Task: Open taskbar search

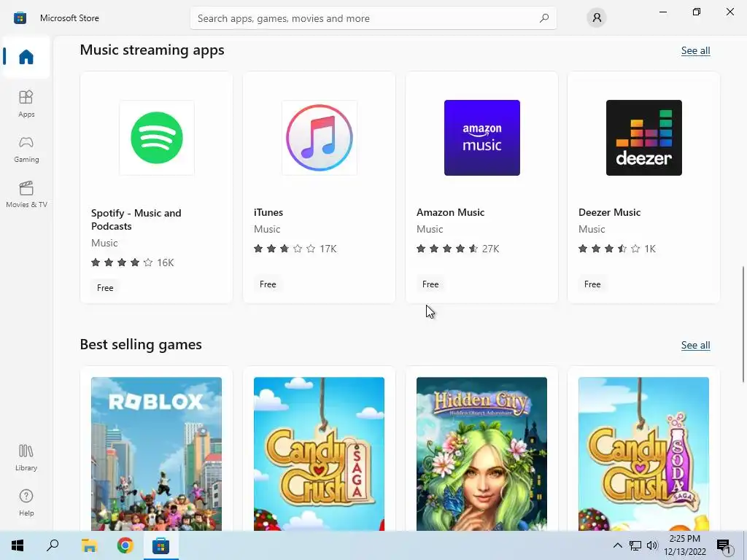Action: click(x=53, y=545)
